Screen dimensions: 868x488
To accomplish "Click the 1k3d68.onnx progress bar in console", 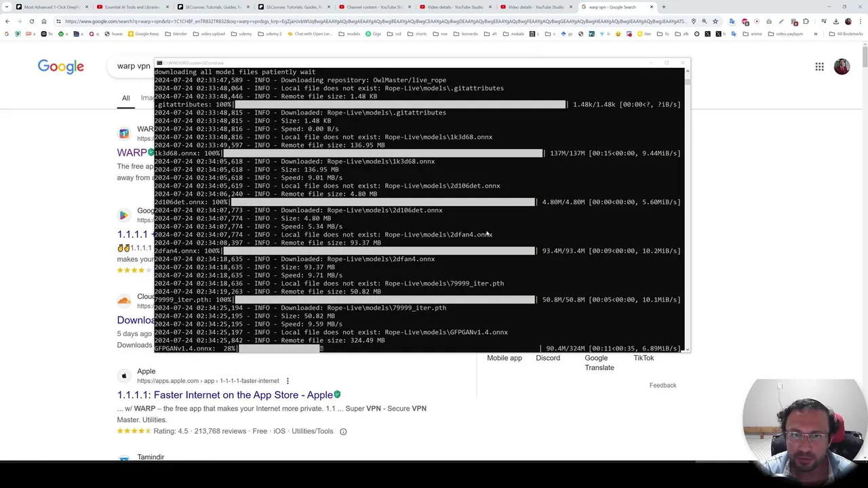I will pos(383,153).
